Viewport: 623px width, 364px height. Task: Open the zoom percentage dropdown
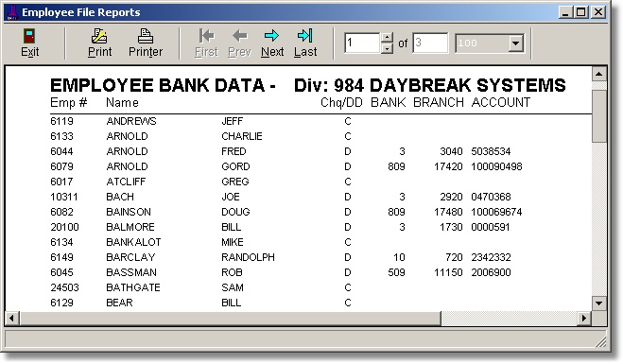[x=515, y=43]
